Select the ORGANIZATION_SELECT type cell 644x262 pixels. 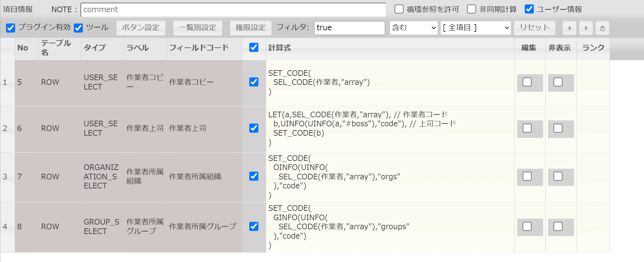(102, 177)
